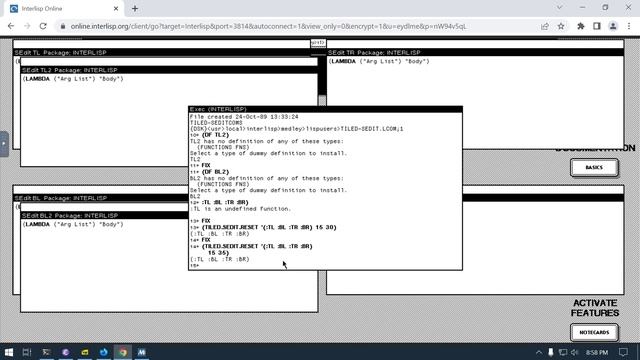Open the yellow app icon on taskbar

tap(84, 352)
